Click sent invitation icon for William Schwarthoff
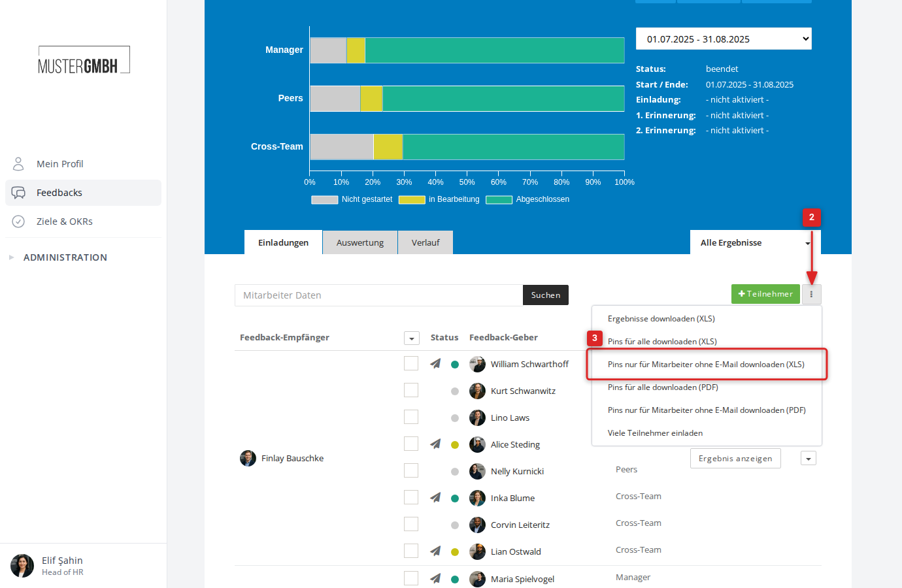 coord(435,364)
